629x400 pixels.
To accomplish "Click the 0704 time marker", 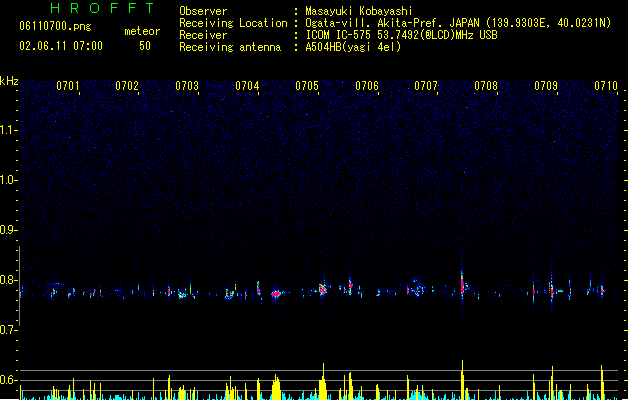I will tap(247, 86).
